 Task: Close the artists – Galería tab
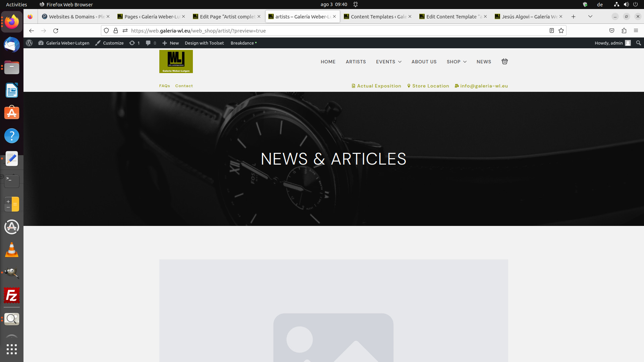[x=334, y=16]
